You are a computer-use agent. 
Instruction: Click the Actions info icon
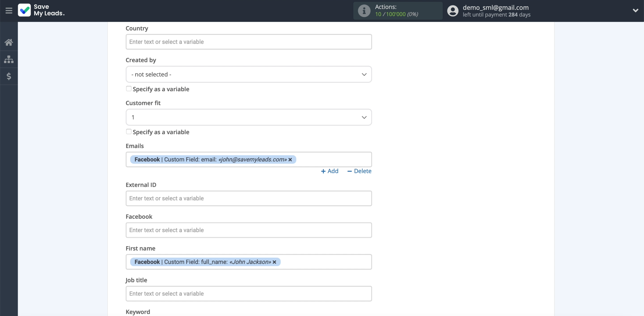[x=364, y=11]
